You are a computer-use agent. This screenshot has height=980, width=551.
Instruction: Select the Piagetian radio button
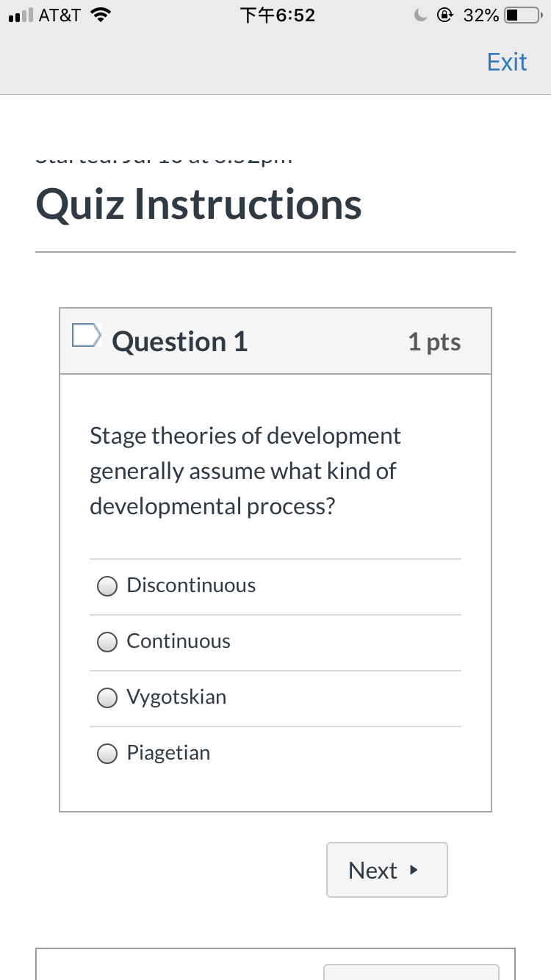coord(107,753)
